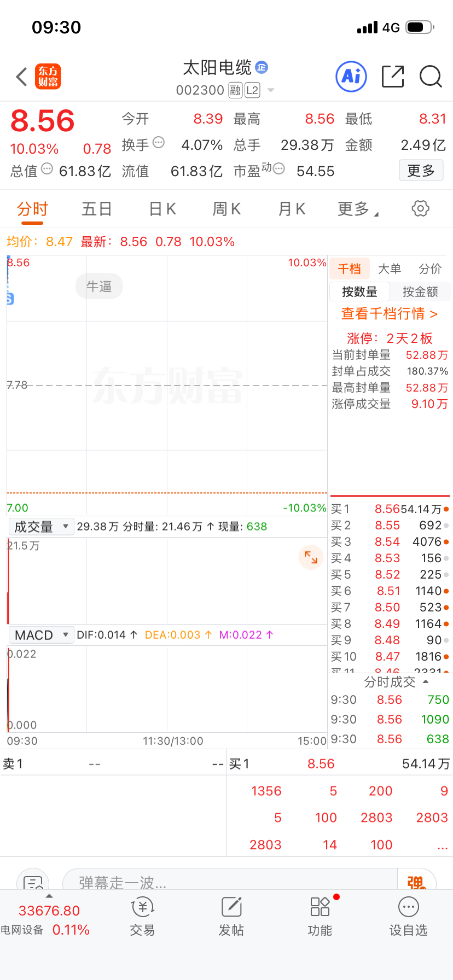
Task: Open the 设自选 watchlist icon
Action: click(x=409, y=917)
